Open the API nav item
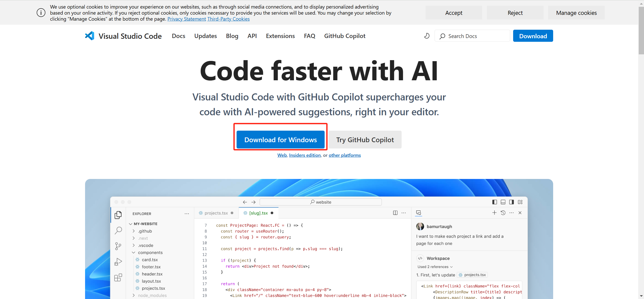Screen dimensions: 644x299 pyautogui.click(x=252, y=36)
